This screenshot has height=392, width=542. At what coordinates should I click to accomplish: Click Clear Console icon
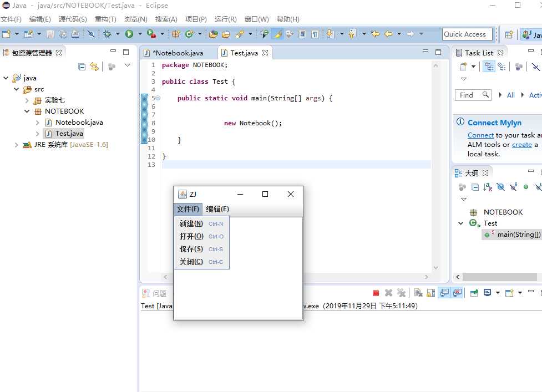coord(418,293)
